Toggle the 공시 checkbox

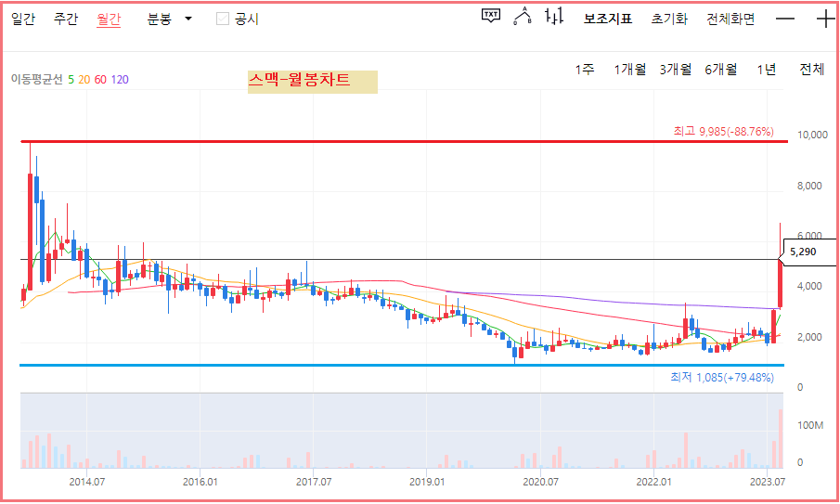click(223, 19)
